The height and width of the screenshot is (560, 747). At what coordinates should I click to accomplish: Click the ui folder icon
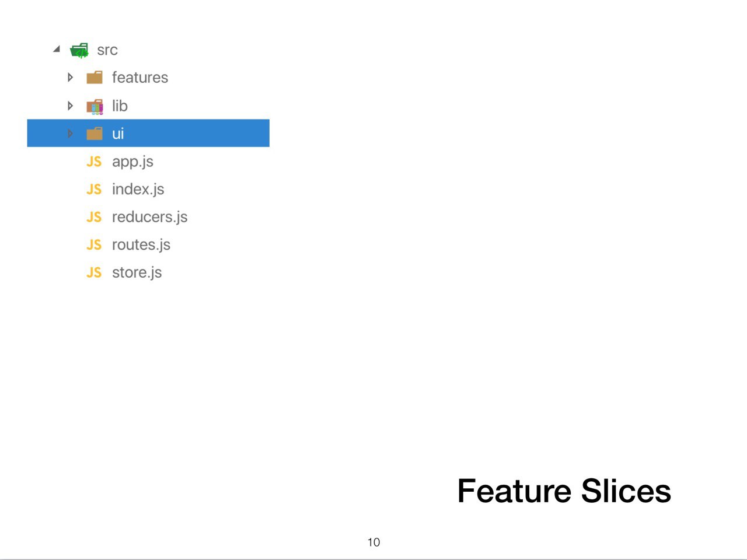95,134
